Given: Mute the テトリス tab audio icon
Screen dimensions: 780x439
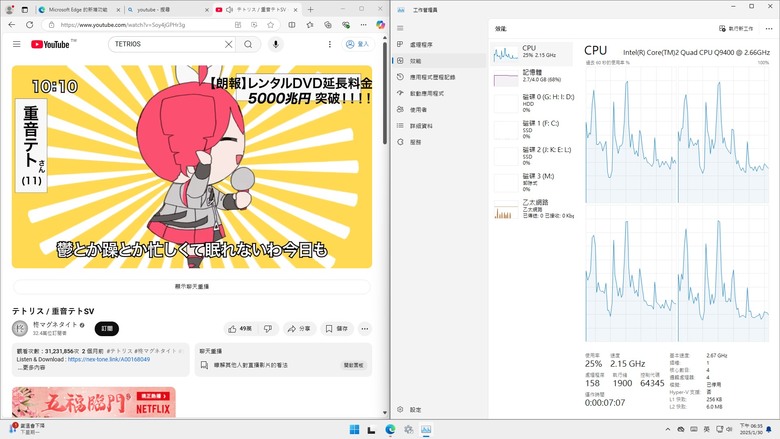Looking at the screenshot, I should click(229, 9).
